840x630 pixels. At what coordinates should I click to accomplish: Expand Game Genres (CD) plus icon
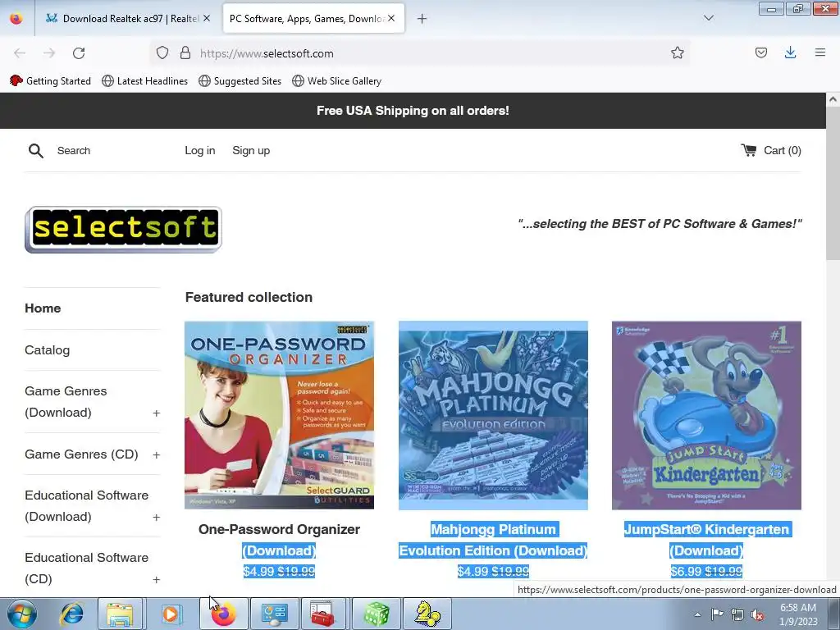click(x=156, y=454)
